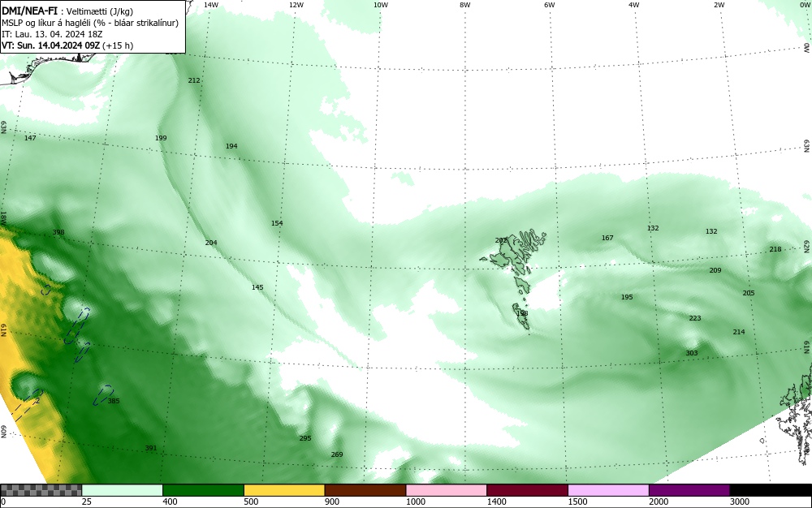The height and width of the screenshot is (508, 812).
Task: Click the "4W" longitude label
Action: point(634,5)
